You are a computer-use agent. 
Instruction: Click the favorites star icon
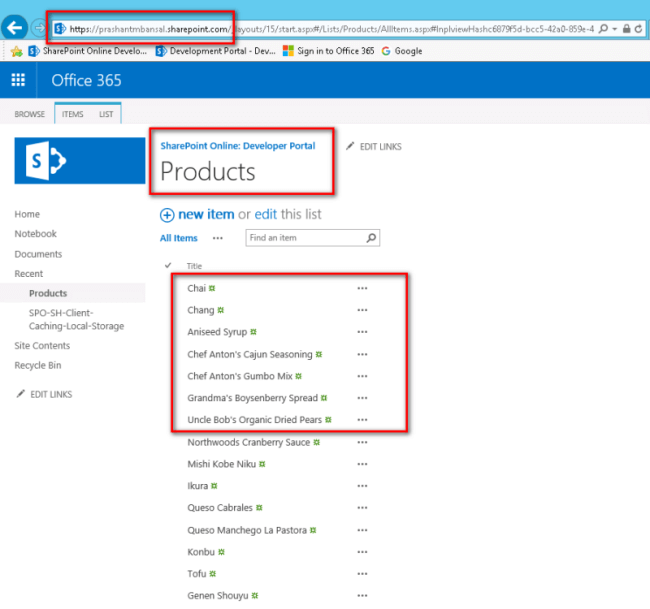(x=16, y=51)
